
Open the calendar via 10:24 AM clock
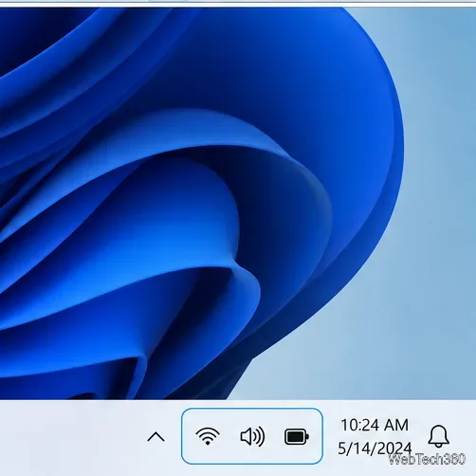coord(375,425)
